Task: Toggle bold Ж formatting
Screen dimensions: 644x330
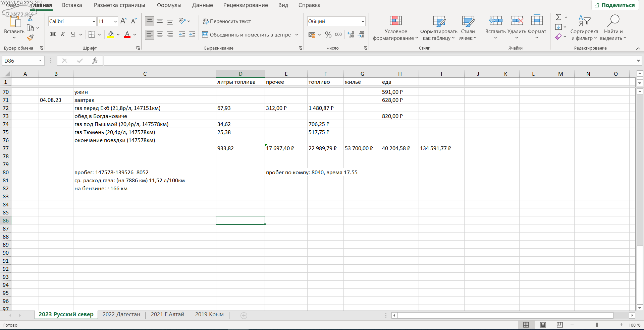Action: (x=53, y=35)
